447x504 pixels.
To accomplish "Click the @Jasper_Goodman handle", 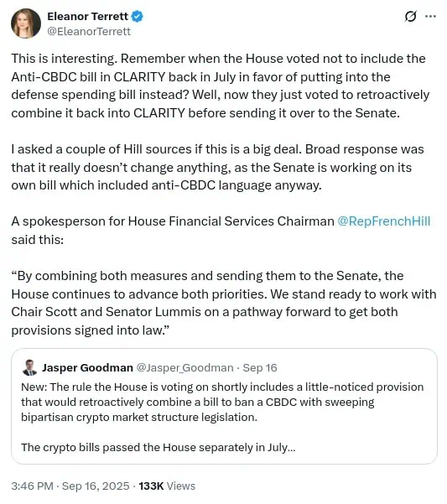I will (x=185, y=367).
